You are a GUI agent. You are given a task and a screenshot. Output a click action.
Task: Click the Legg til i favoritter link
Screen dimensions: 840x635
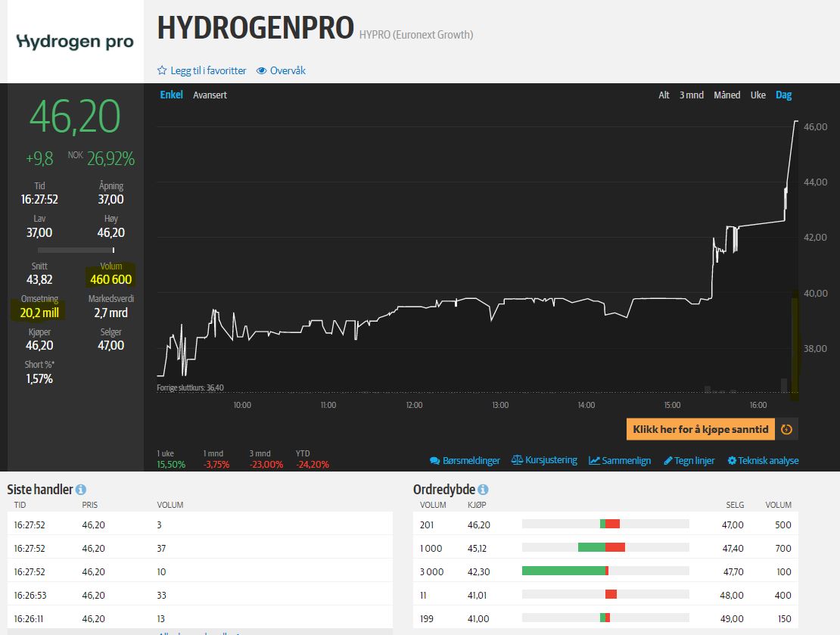click(208, 70)
